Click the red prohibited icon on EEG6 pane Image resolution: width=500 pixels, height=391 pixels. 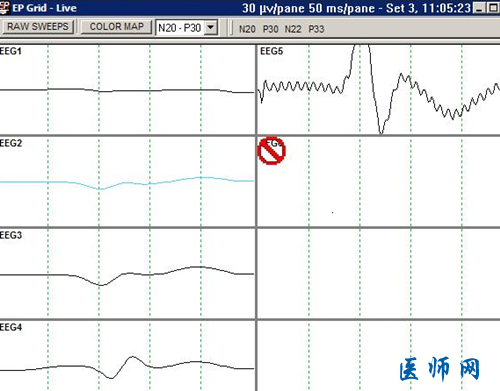(x=271, y=151)
